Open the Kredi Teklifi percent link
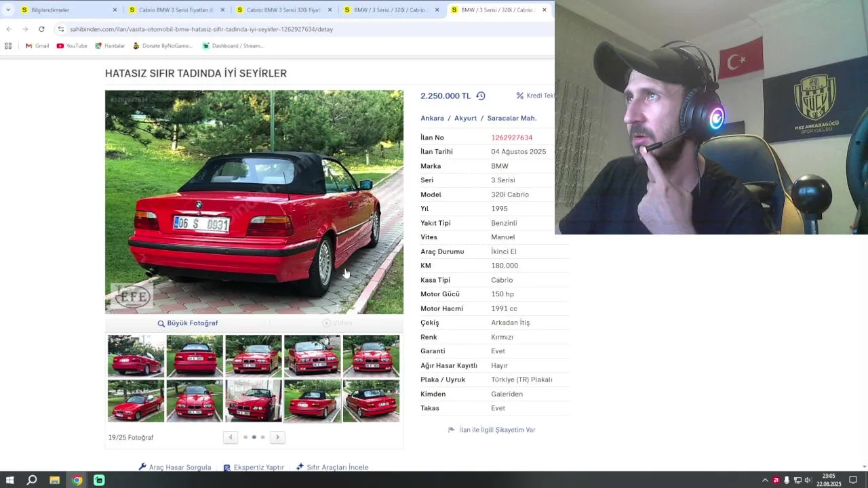 coord(536,96)
